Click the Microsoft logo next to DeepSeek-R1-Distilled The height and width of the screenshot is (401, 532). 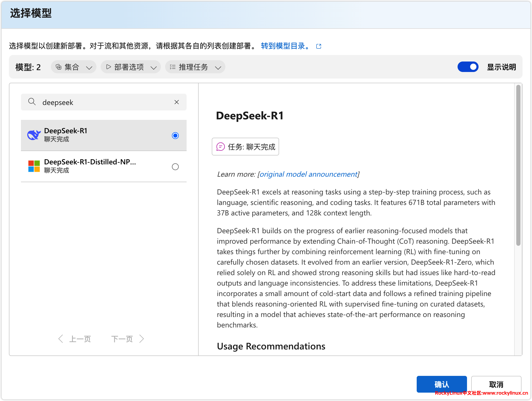(x=34, y=166)
